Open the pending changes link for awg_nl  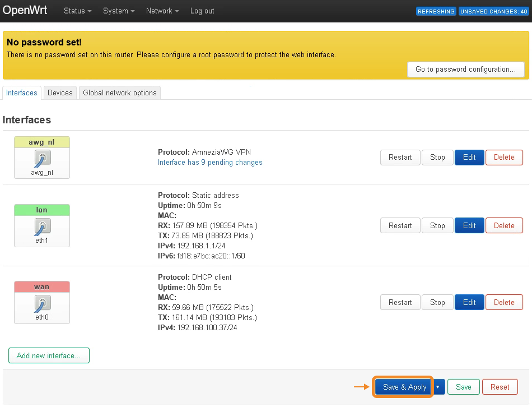click(x=210, y=163)
